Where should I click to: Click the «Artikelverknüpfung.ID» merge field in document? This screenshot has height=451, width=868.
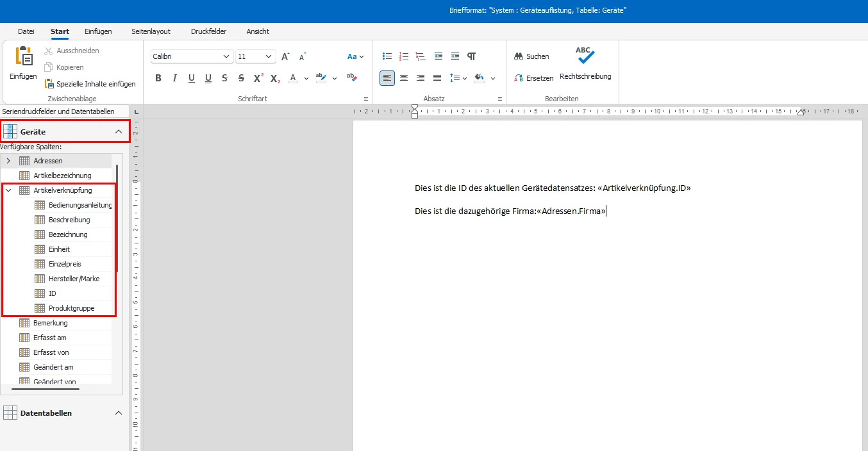[644, 188]
